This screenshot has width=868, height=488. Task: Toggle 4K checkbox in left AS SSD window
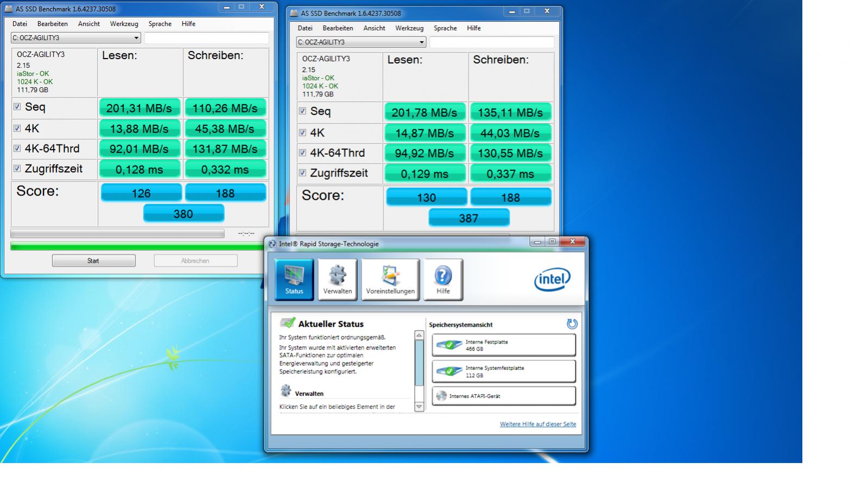17,129
